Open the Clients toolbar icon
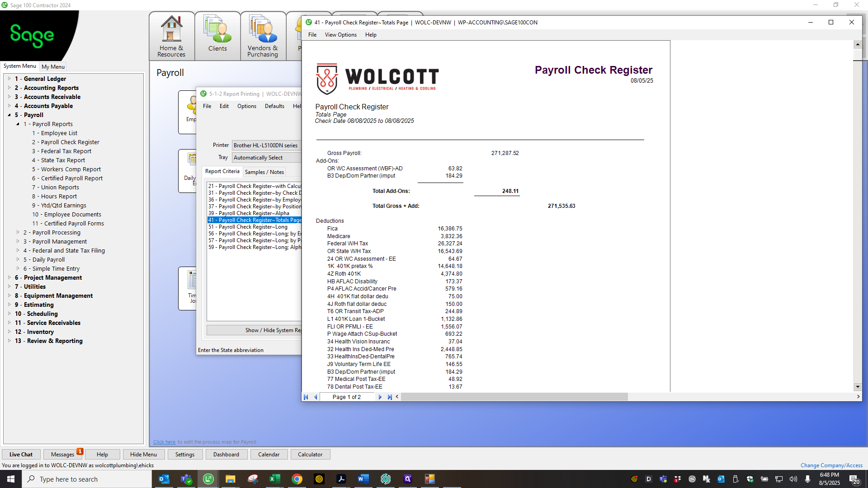 click(x=217, y=36)
